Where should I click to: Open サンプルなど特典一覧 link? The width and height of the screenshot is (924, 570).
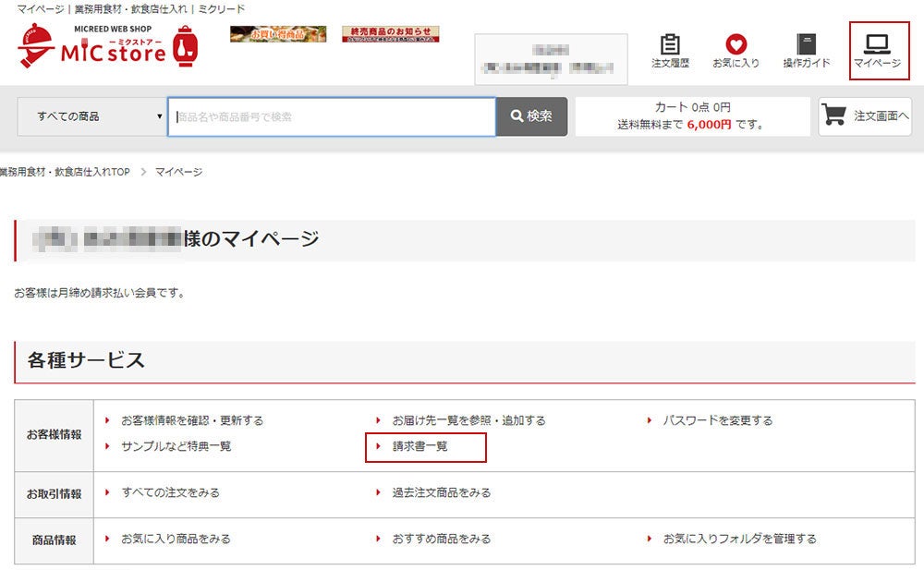176,446
